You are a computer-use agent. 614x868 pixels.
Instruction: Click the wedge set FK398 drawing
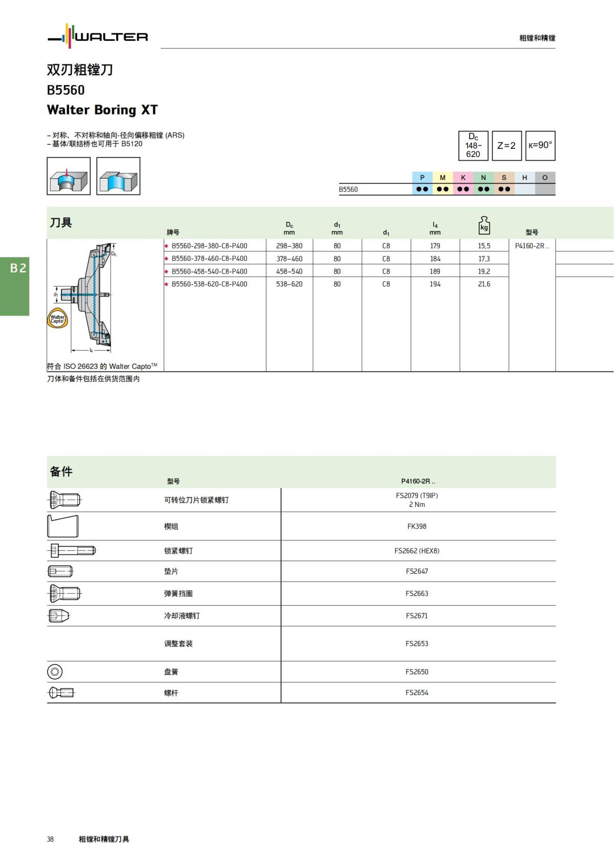pos(63,526)
